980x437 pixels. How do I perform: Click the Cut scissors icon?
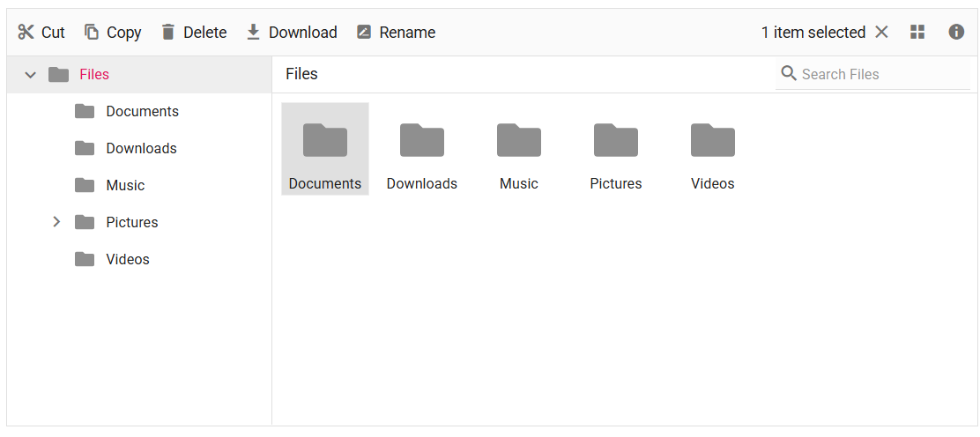coord(26,33)
